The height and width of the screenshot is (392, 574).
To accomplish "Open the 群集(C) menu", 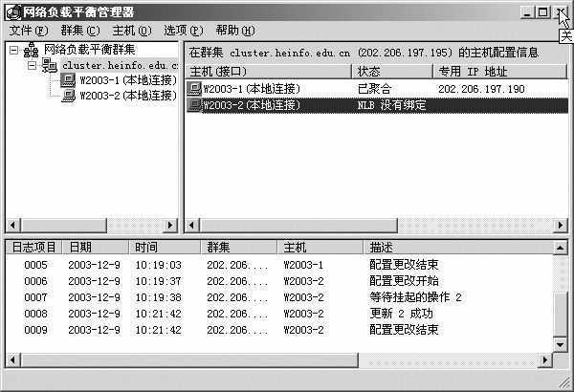I will (x=79, y=31).
